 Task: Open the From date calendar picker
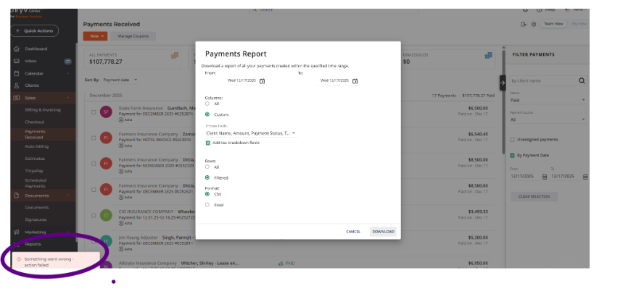coord(262,80)
